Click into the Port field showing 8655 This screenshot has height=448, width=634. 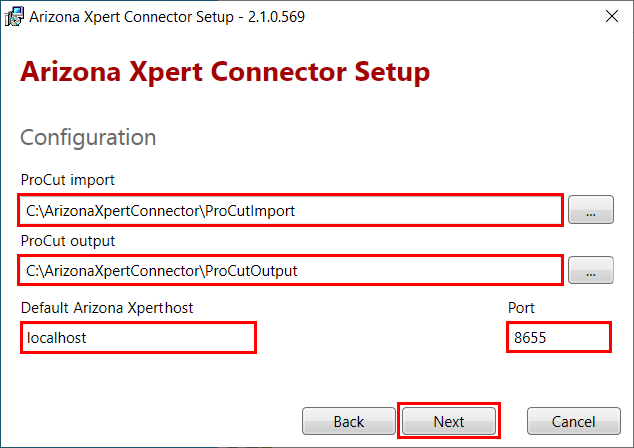[x=559, y=337]
